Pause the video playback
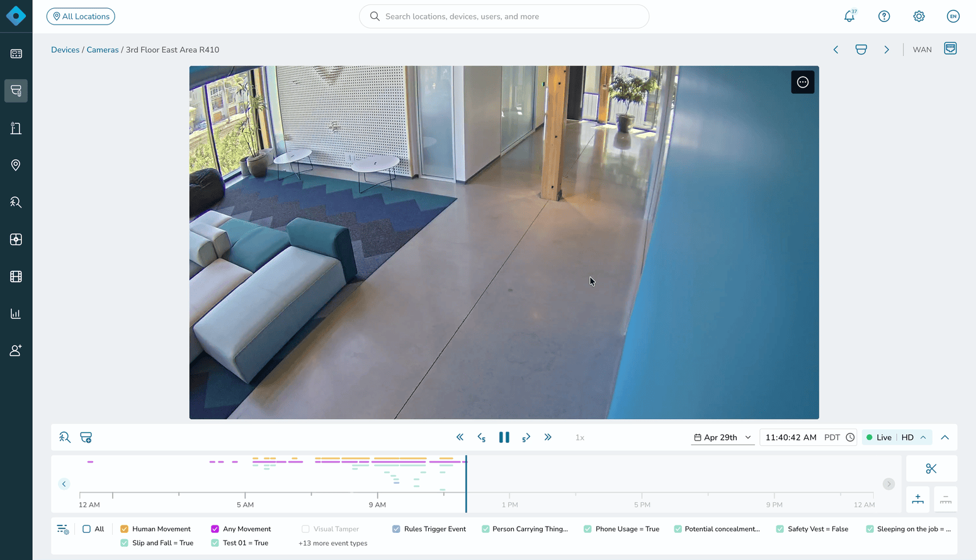 pos(504,437)
